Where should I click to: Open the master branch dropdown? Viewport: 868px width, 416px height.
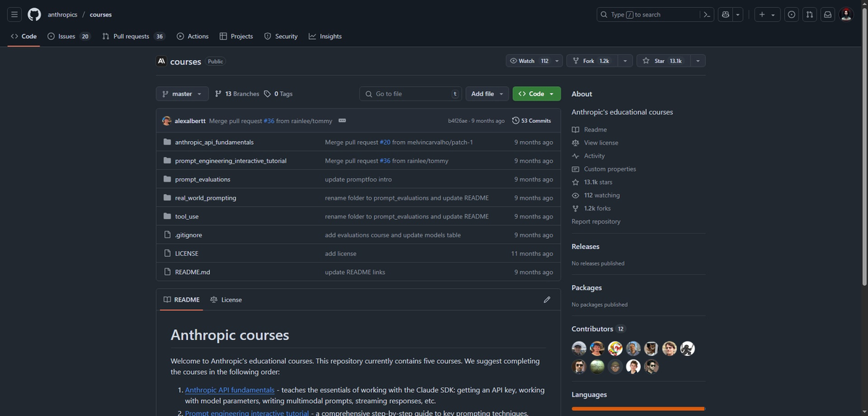point(182,94)
